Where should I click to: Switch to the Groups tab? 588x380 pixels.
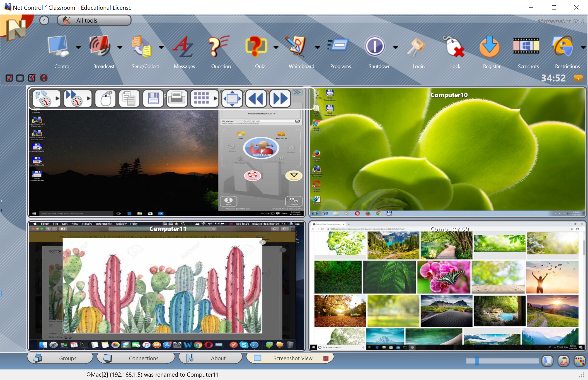click(60, 358)
